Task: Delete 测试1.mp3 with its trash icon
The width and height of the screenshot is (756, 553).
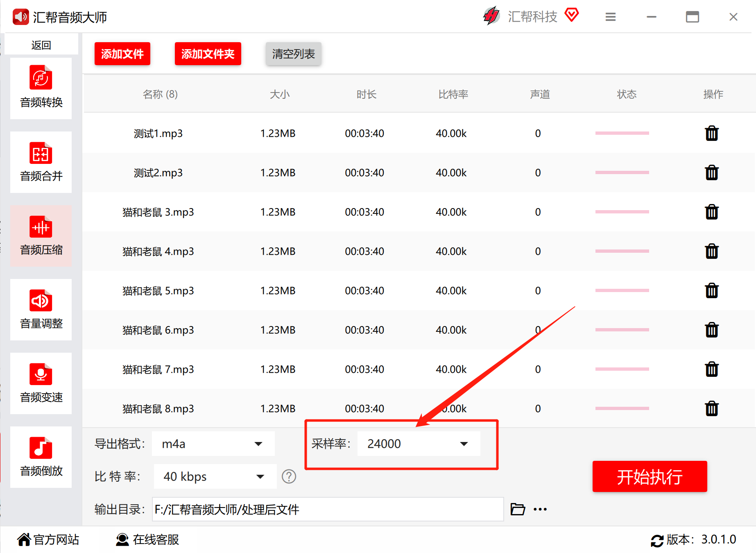Action: (712, 133)
